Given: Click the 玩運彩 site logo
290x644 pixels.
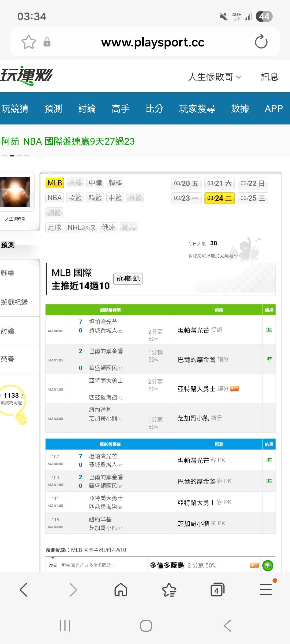Looking at the screenshot, I should coord(26,76).
